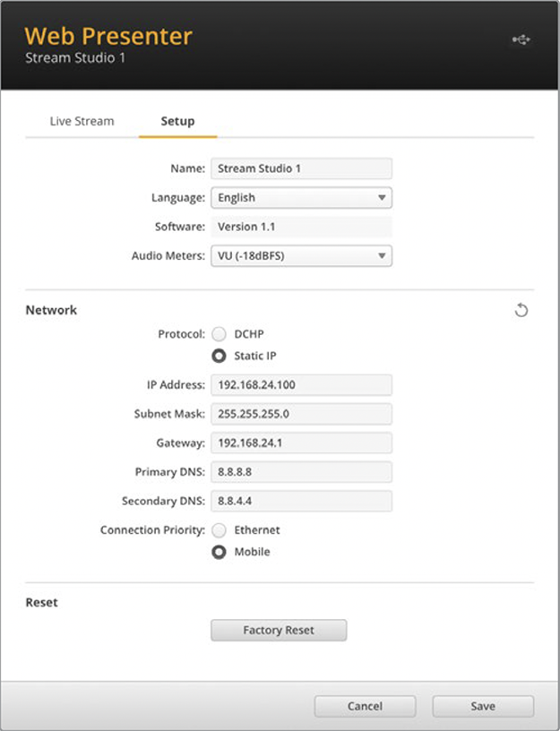Screen dimensions: 560x731
Task: Click the Subnet Mask field
Action: [x=301, y=414]
